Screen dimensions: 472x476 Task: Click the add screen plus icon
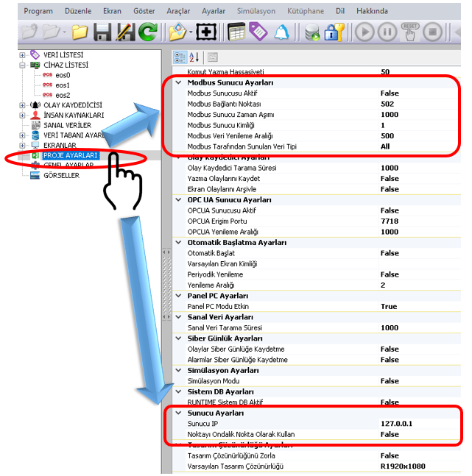(x=206, y=32)
